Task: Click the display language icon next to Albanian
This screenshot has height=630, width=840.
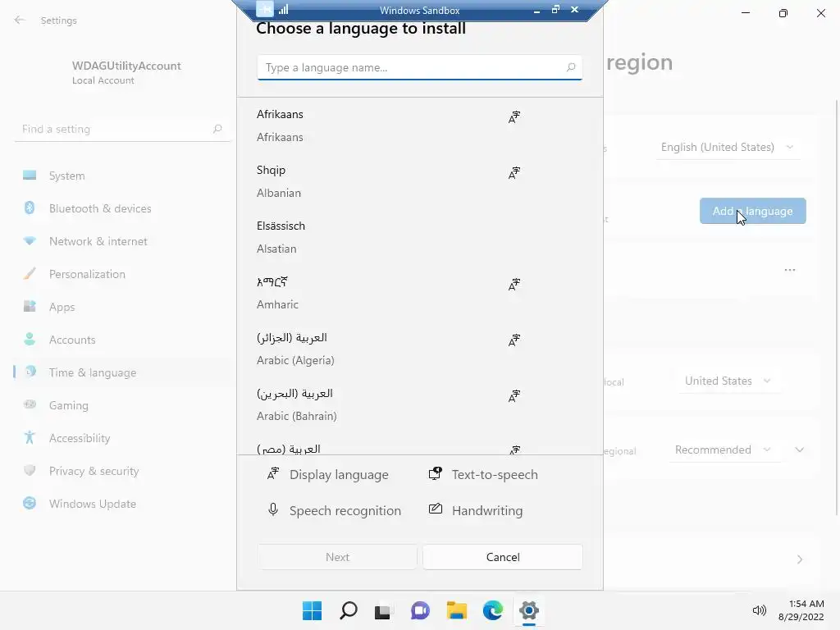Action: coord(514,173)
